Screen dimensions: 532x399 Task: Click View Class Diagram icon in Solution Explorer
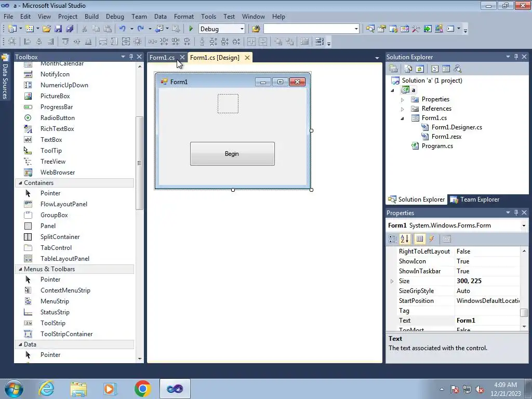pyautogui.click(x=458, y=69)
